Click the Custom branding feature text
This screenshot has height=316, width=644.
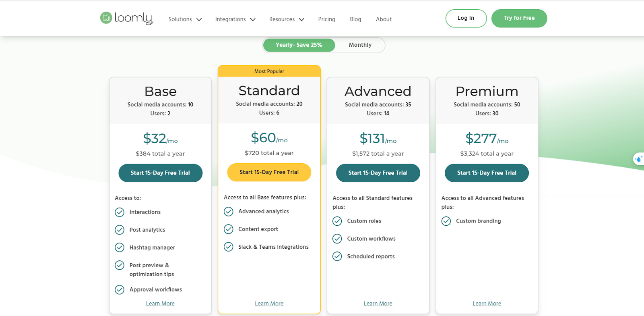pos(479,221)
